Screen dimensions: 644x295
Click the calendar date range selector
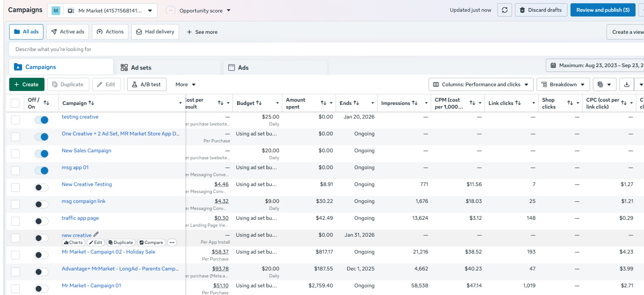595,65
